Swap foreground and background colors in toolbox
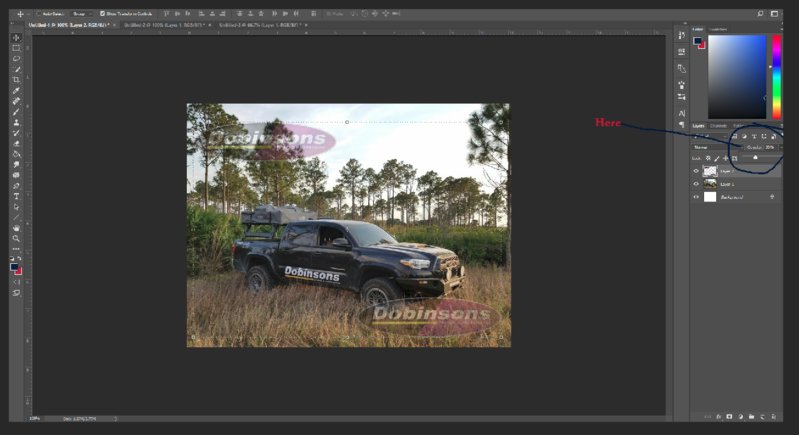 tap(19, 259)
